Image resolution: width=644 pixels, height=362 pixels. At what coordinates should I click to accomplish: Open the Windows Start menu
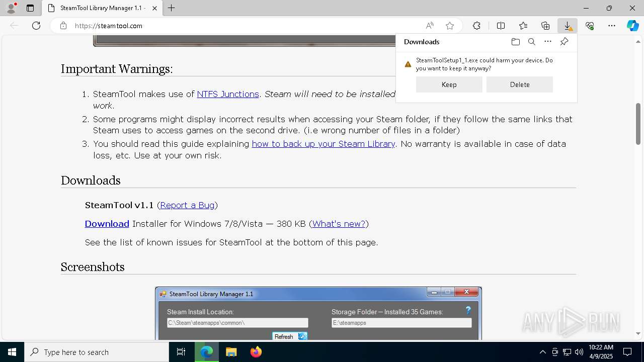(x=12, y=352)
